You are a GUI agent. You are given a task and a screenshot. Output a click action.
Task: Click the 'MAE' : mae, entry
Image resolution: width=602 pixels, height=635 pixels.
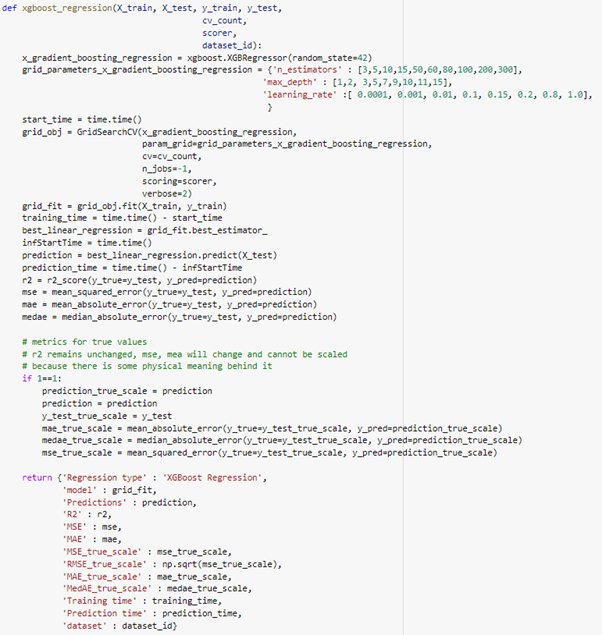pyautogui.click(x=92, y=539)
